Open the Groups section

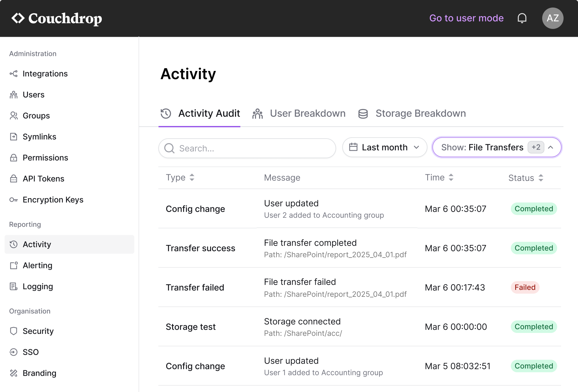point(14,116)
